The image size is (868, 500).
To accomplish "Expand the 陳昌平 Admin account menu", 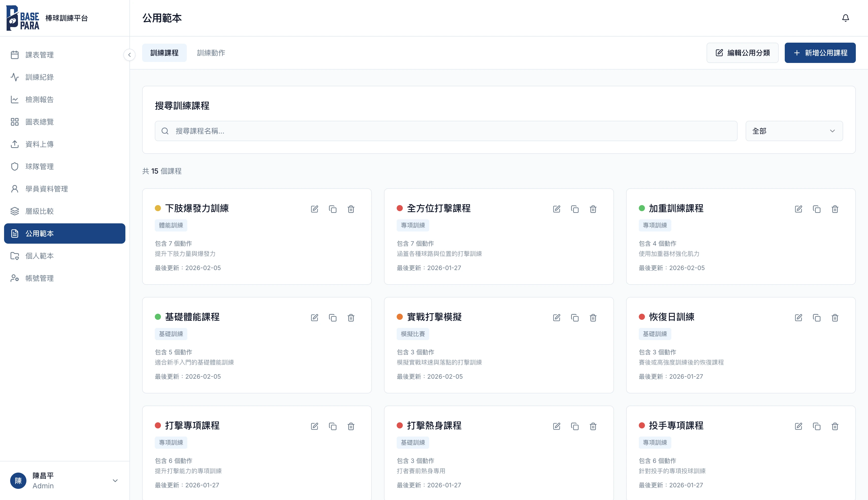I will (x=64, y=480).
